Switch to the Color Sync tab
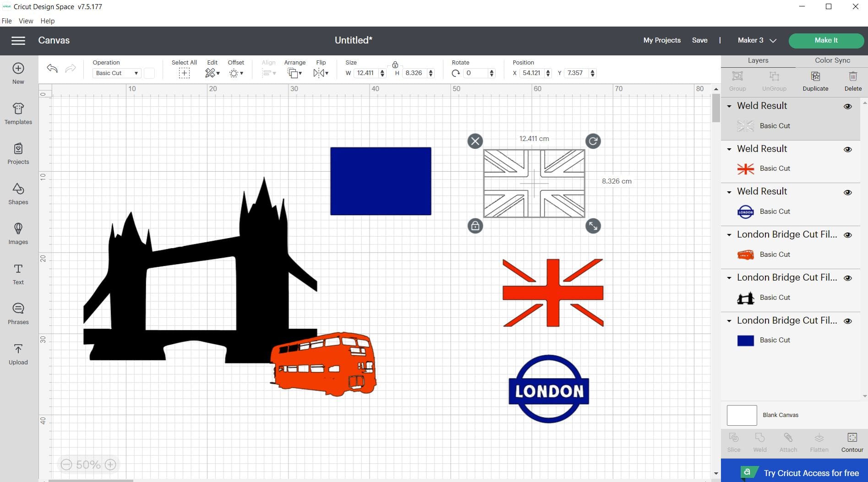 832,60
